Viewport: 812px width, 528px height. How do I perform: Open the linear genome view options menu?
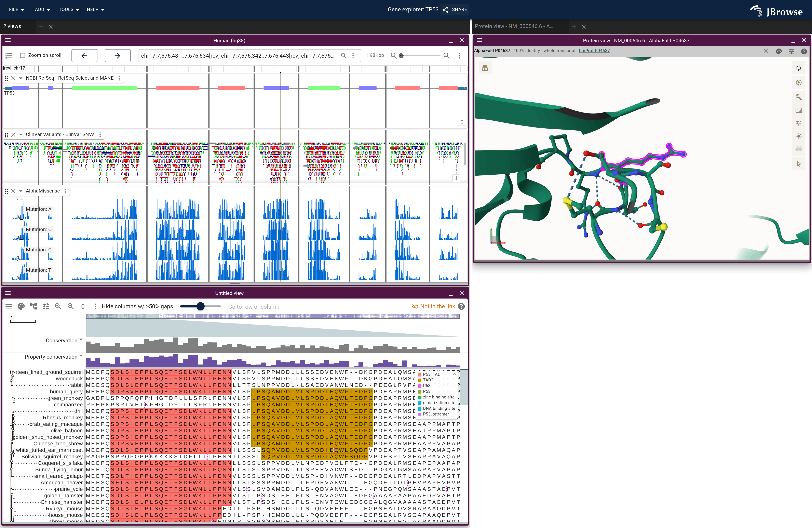click(x=459, y=55)
